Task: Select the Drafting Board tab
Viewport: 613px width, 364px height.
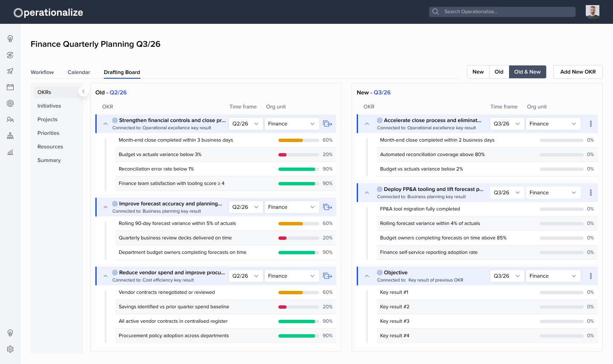Action: [x=122, y=72]
